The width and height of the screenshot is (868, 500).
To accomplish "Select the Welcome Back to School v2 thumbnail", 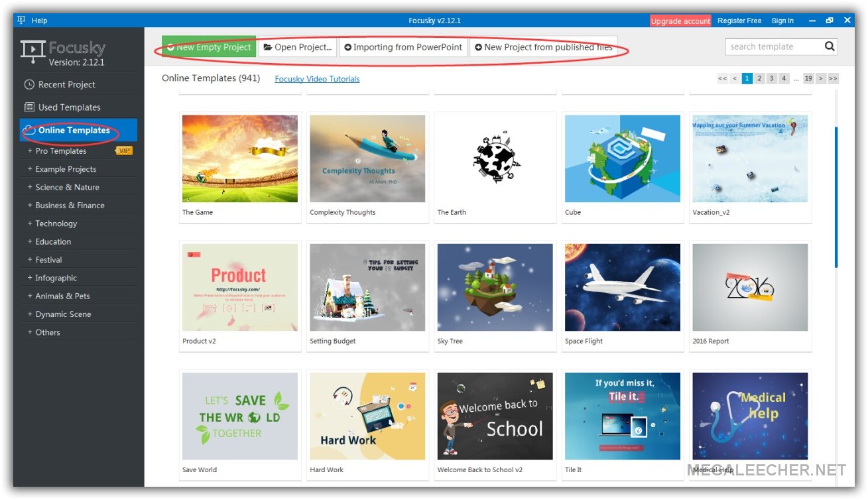I will pos(495,416).
